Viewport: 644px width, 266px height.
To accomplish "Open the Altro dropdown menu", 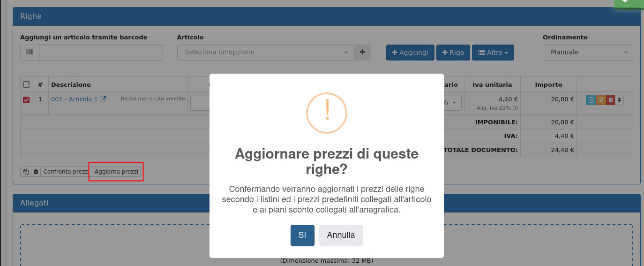I will click(493, 53).
